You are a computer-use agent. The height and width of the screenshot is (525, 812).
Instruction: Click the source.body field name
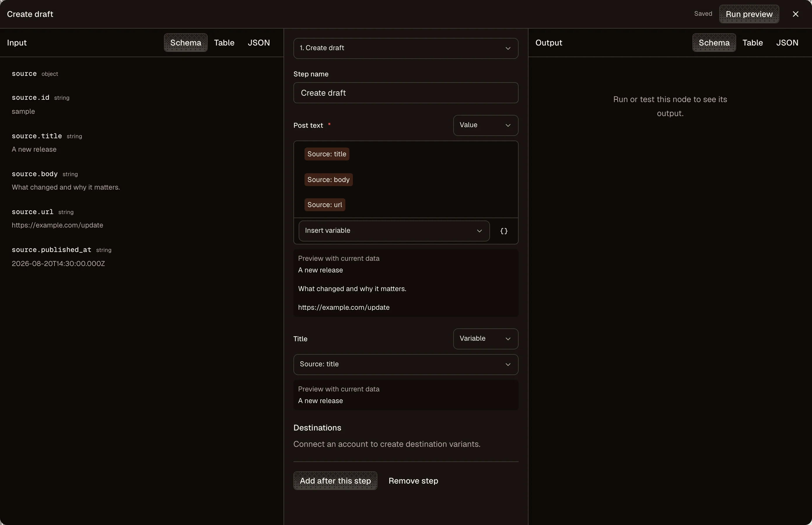click(x=34, y=174)
